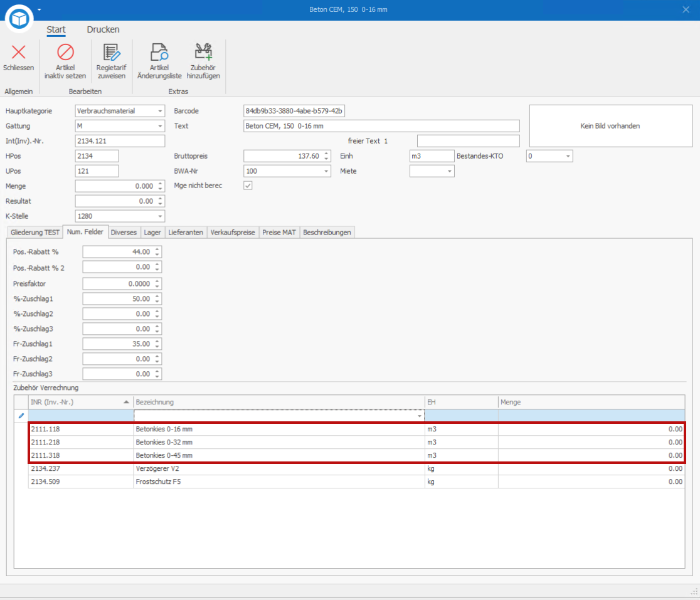Open the Gliederung TEST tab
Viewport: 700px width, 600px height.
pyautogui.click(x=35, y=233)
